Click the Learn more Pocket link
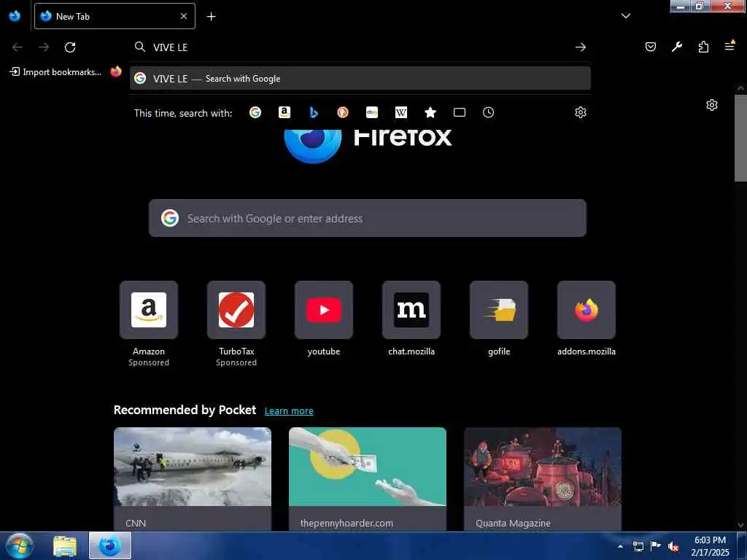This screenshot has width=747, height=560. coord(289,411)
